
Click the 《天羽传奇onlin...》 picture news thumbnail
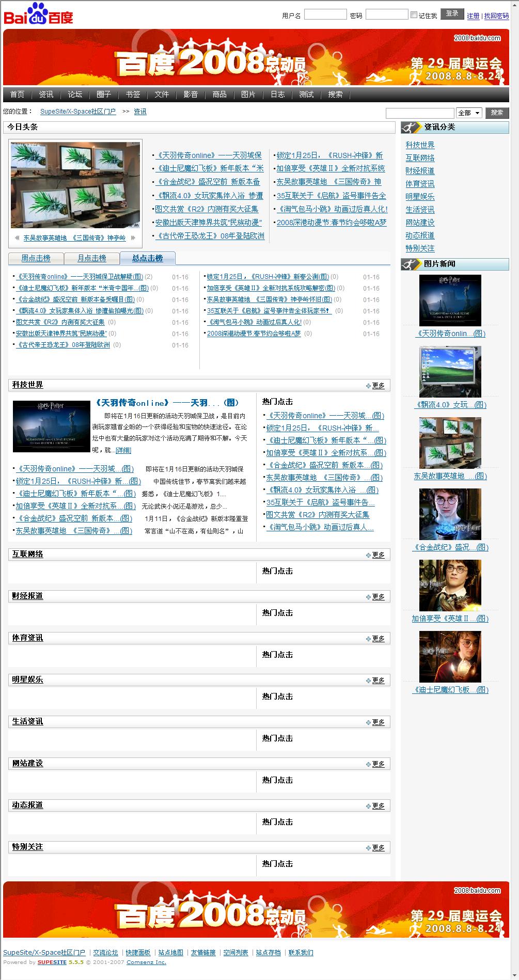tap(450, 301)
